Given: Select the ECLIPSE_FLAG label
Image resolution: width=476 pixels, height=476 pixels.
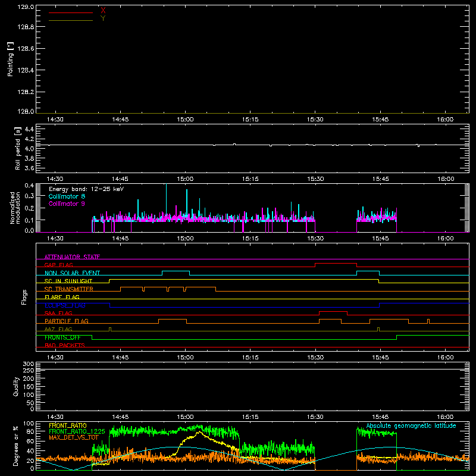Looking at the screenshot, I should click(x=65, y=305).
